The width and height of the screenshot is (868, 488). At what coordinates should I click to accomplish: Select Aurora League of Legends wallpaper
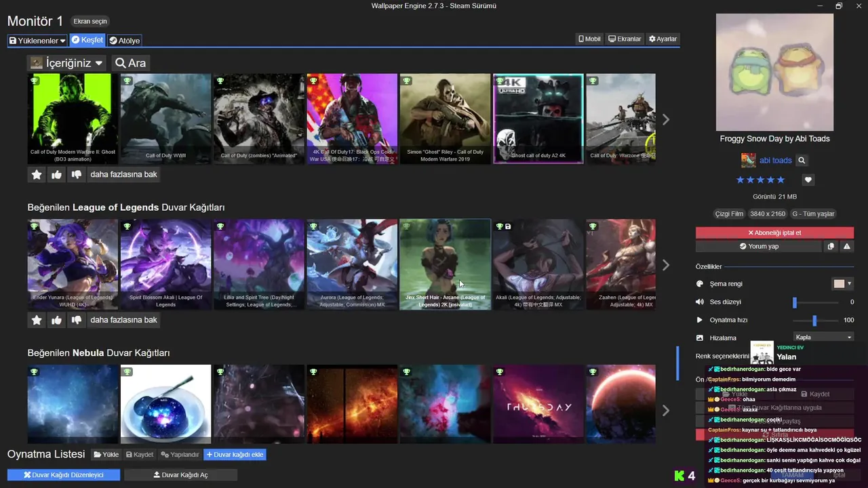352,264
